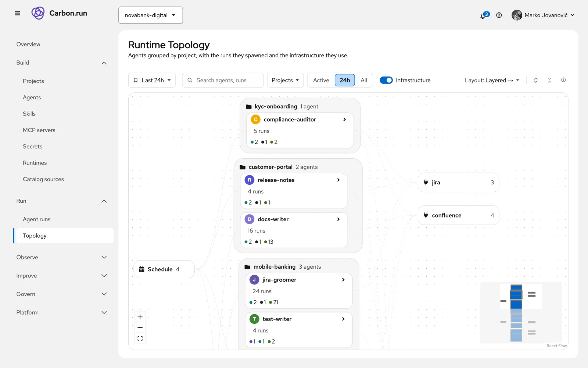Click the test-writer agent avatar
This screenshot has height=368, width=588.
pyautogui.click(x=254, y=319)
